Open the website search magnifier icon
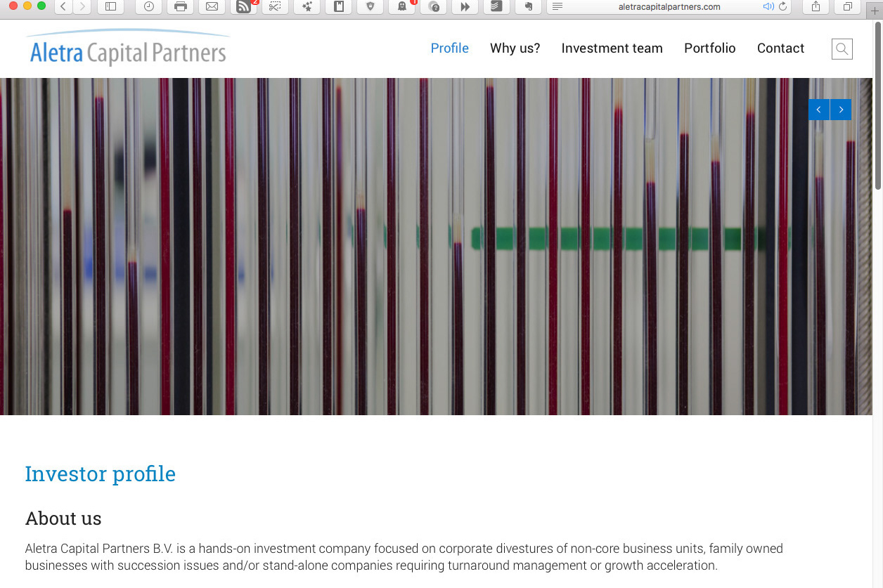 point(842,48)
